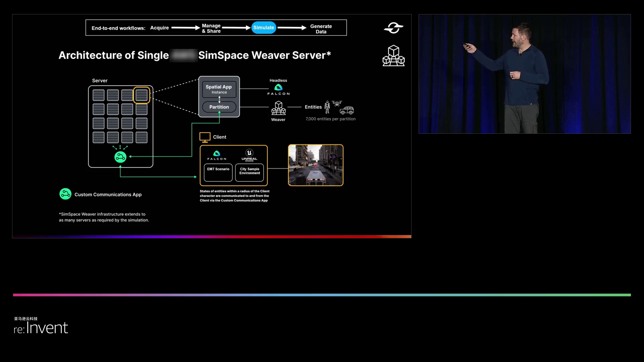644x362 pixels.
Task: Select the Custom Communications App icon
Action: [x=65, y=194]
